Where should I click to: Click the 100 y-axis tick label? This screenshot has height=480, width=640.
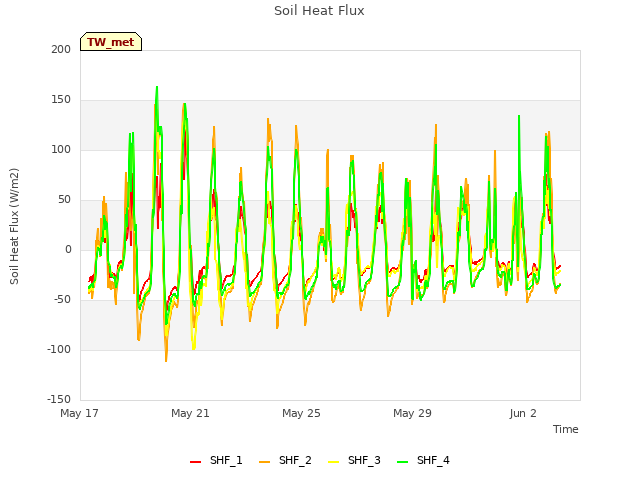click(x=61, y=150)
